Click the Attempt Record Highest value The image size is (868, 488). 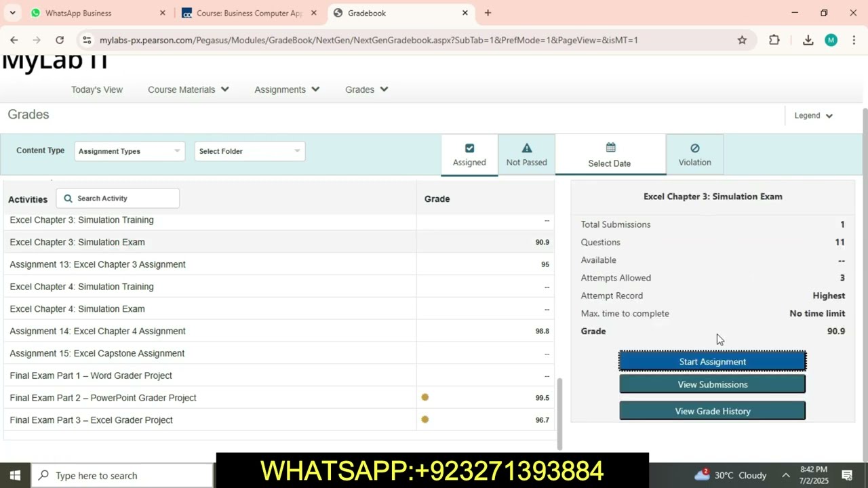[x=829, y=296]
